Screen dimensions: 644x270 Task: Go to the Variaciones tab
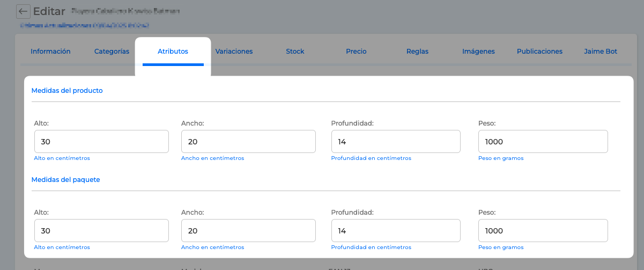click(234, 52)
